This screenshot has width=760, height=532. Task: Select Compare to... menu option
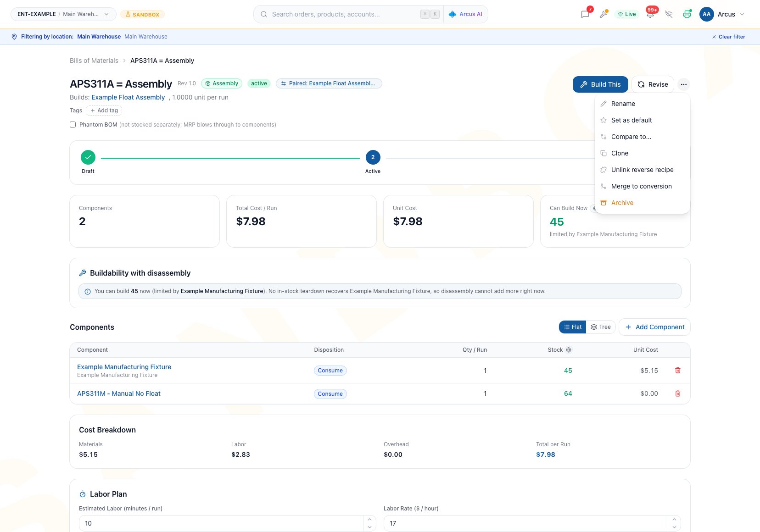pos(642,137)
